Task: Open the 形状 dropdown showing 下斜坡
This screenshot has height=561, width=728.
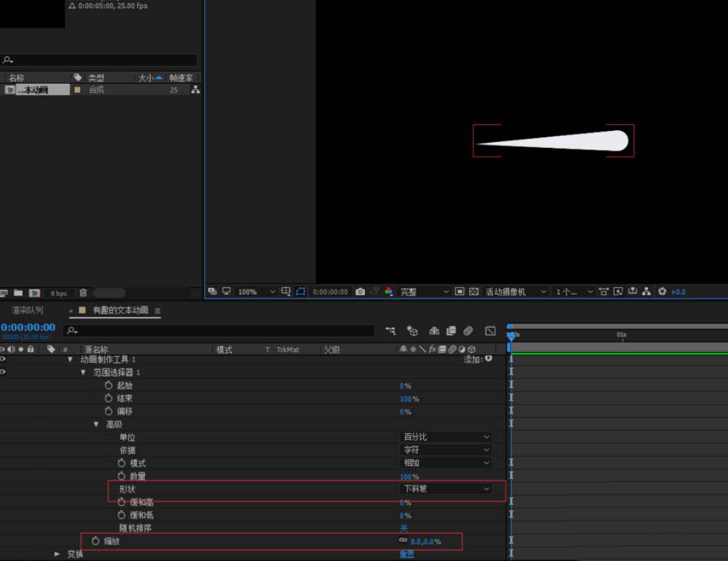Action: click(447, 489)
